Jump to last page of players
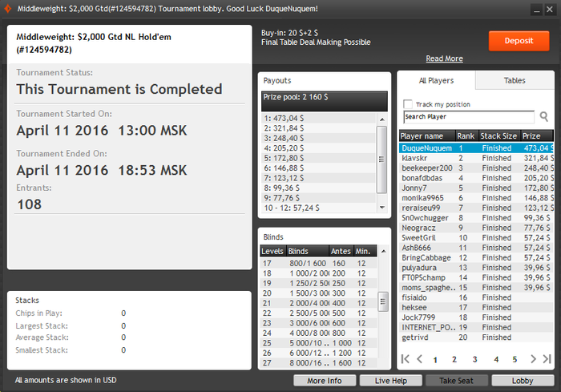This screenshot has height=392, width=561. click(x=547, y=358)
